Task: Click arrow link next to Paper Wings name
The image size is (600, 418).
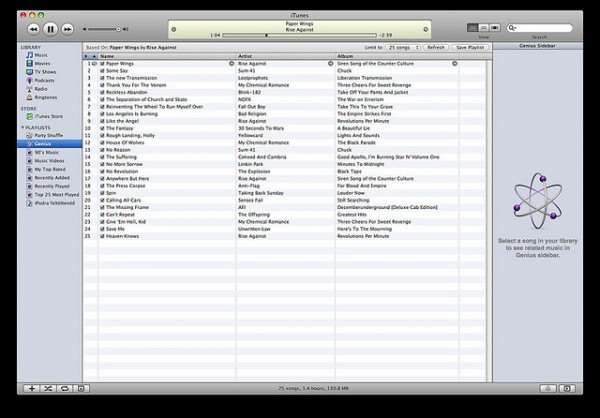Action: (x=232, y=64)
